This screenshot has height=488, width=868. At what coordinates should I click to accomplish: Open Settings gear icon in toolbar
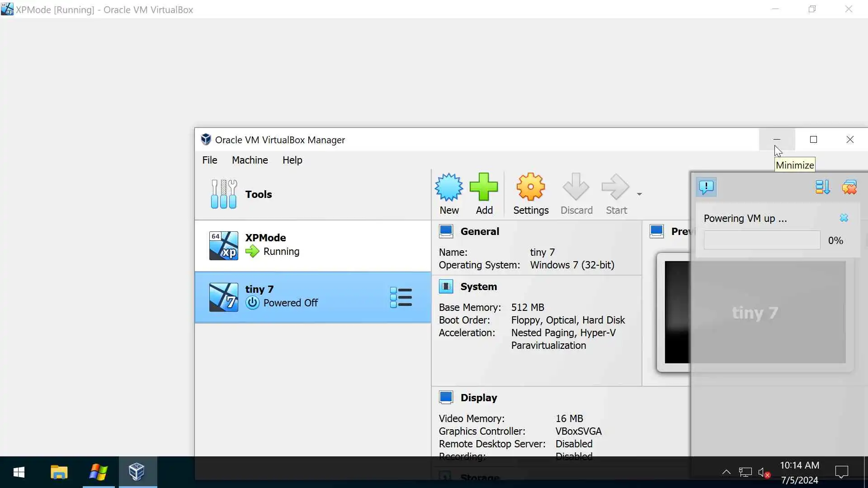(530, 187)
